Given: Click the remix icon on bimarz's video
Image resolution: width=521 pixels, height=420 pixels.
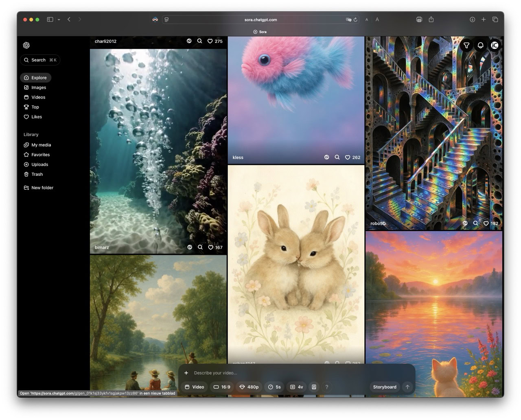Looking at the screenshot, I should pyautogui.click(x=190, y=247).
